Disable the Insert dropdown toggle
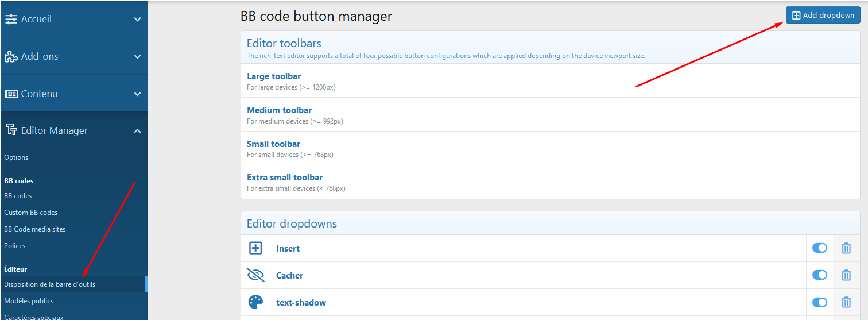 coord(820,248)
